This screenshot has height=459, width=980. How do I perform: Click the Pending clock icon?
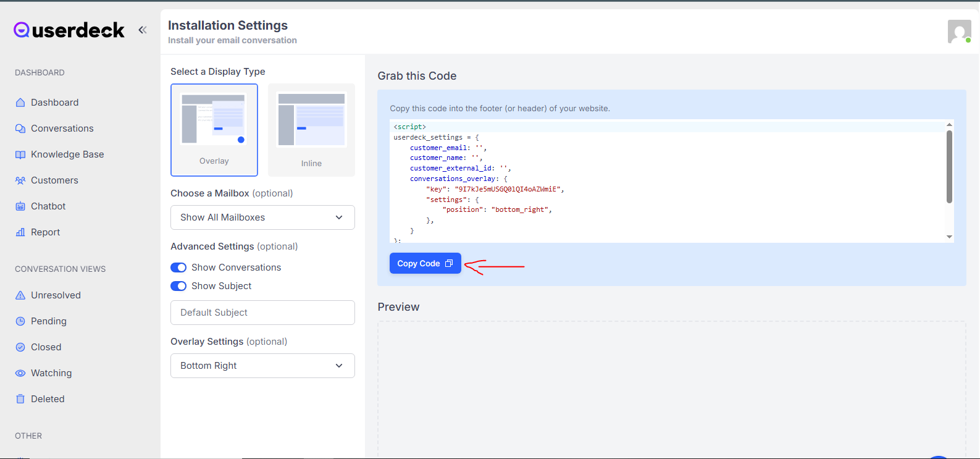click(x=20, y=321)
